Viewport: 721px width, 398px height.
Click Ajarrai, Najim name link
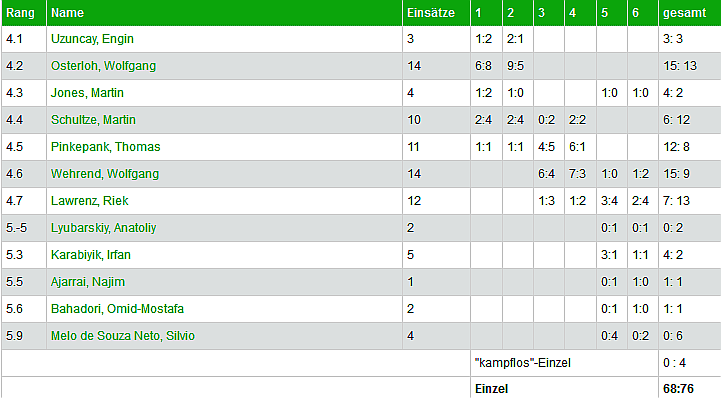click(x=88, y=282)
